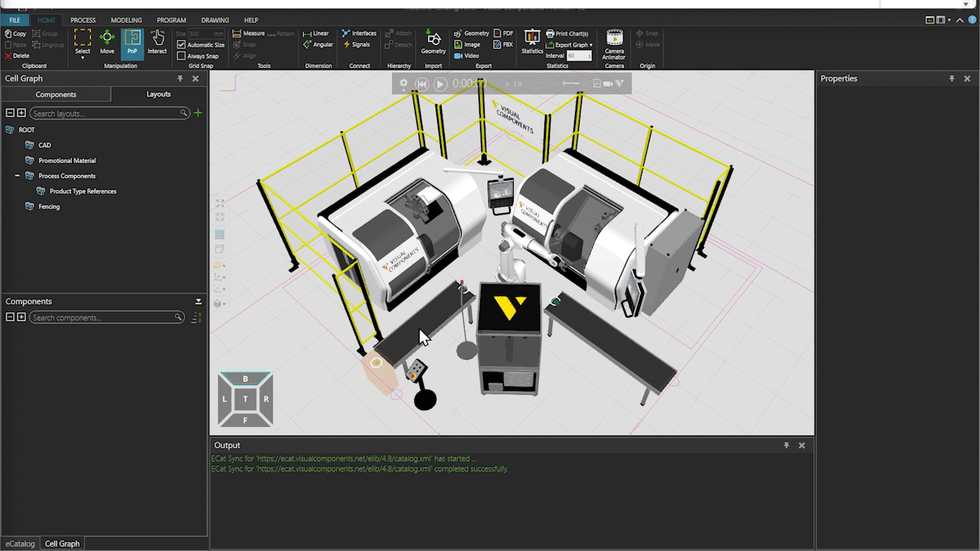The image size is (980, 551).
Task: Open the Statistics chart tool
Action: pyautogui.click(x=532, y=43)
